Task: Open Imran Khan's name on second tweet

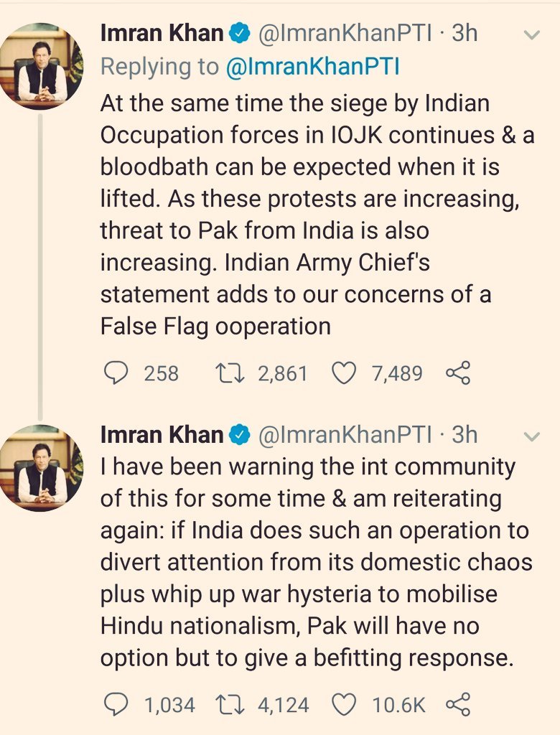Action: [162, 435]
